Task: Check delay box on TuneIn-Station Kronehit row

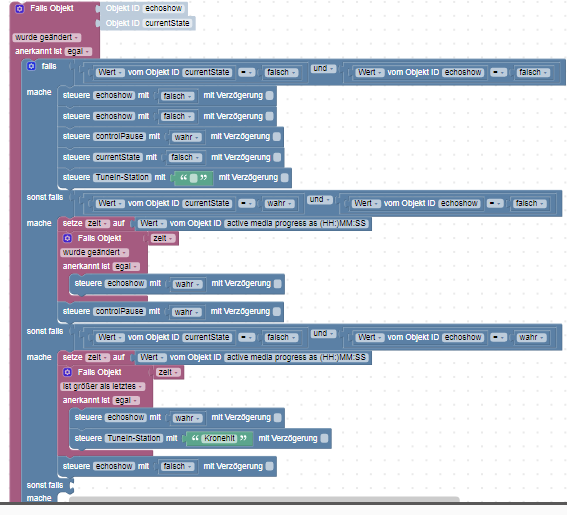Action: point(325,438)
